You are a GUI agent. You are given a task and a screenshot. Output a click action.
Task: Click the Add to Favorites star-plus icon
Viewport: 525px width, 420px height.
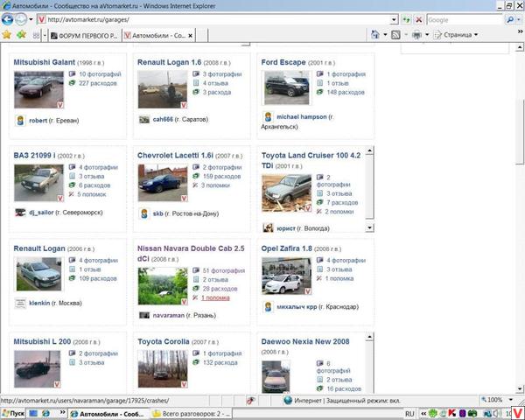pos(21,34)
